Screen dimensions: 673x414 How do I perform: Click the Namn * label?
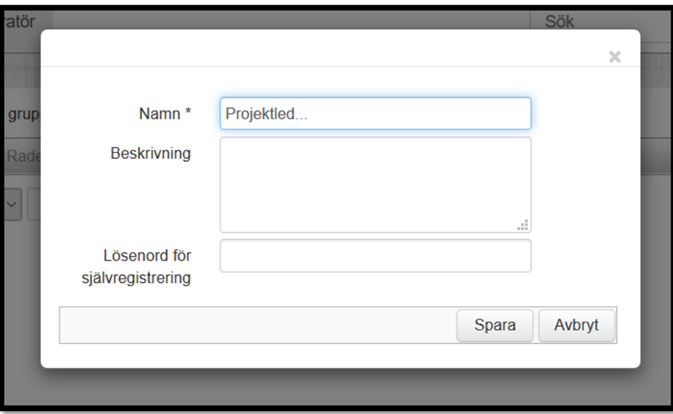tap(165, 114)
